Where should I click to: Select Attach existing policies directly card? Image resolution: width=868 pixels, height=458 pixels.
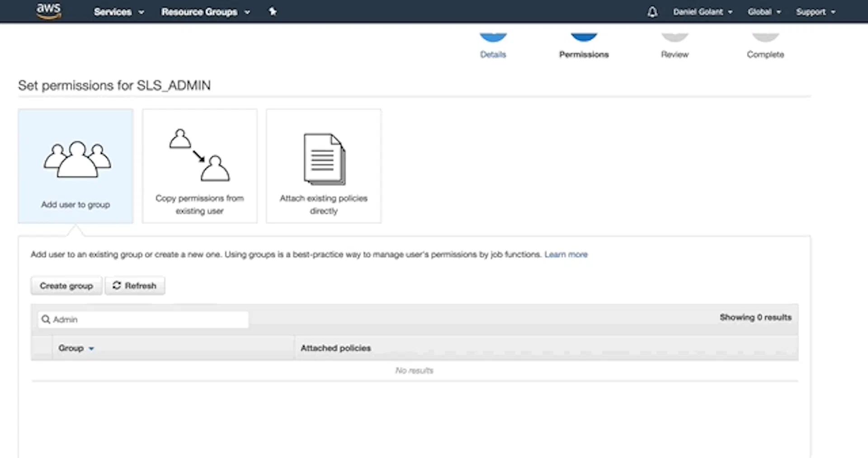click(324, 166)
